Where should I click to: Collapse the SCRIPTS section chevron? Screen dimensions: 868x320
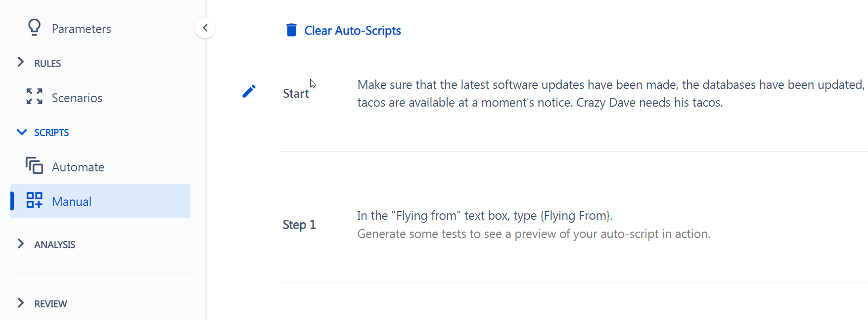22,132
